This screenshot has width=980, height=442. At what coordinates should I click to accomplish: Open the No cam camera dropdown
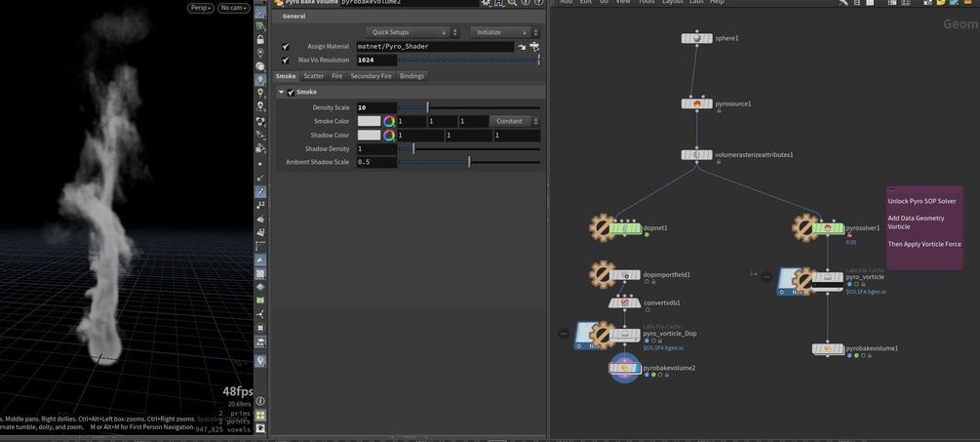coord(234,8)
